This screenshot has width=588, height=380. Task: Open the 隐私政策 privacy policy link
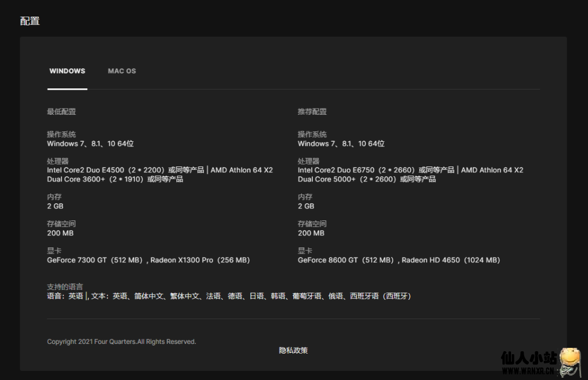coord(293,350)
